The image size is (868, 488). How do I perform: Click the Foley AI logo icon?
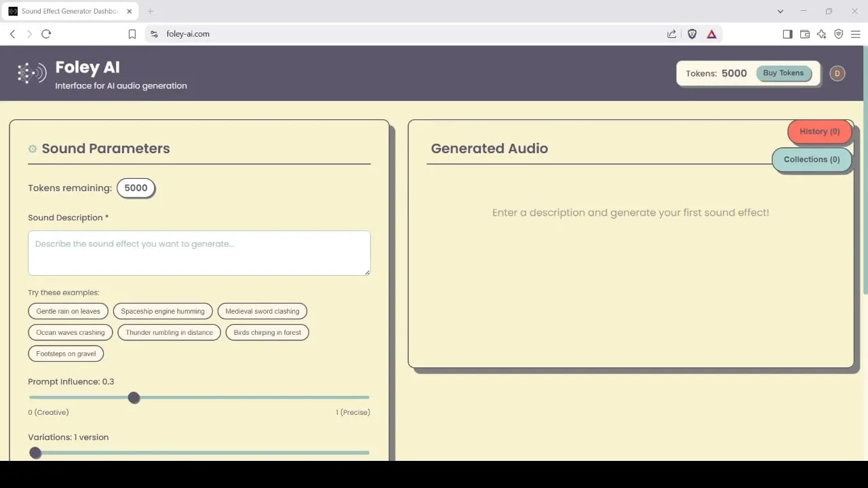[32, 73]
